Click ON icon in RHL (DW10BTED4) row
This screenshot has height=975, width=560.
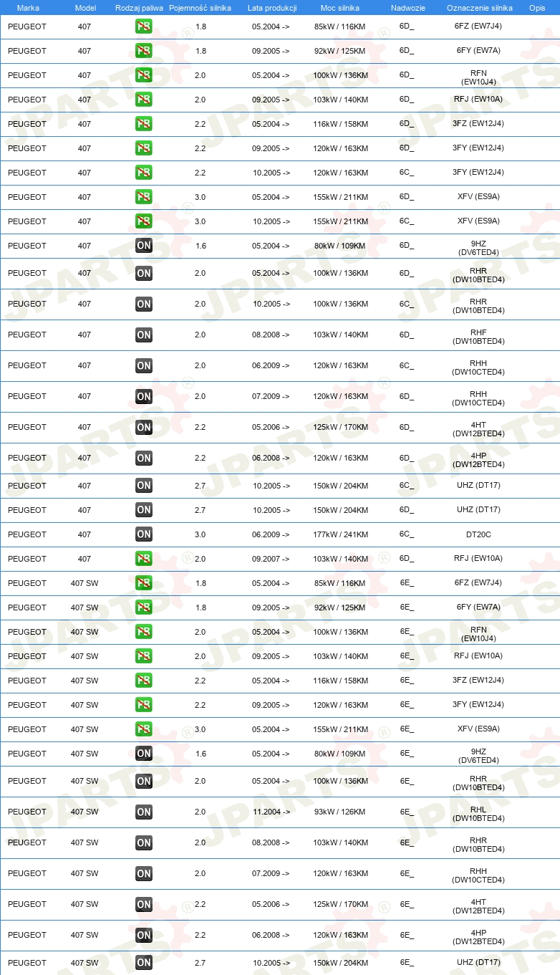(144, 812)
